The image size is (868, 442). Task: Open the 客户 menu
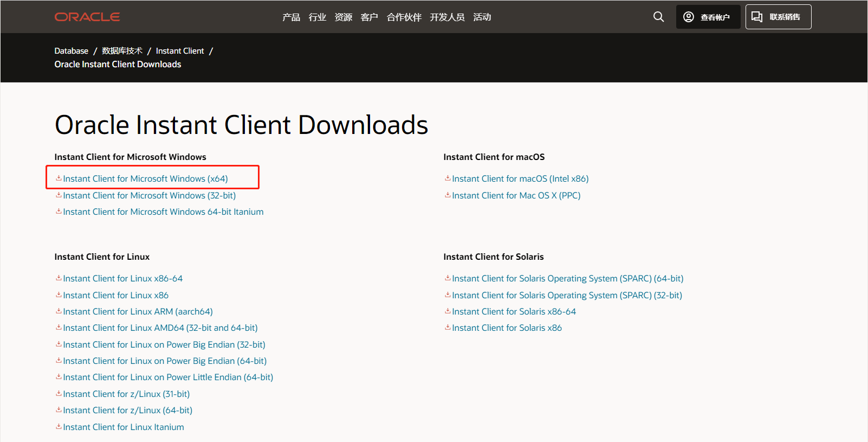coord(369,17)
